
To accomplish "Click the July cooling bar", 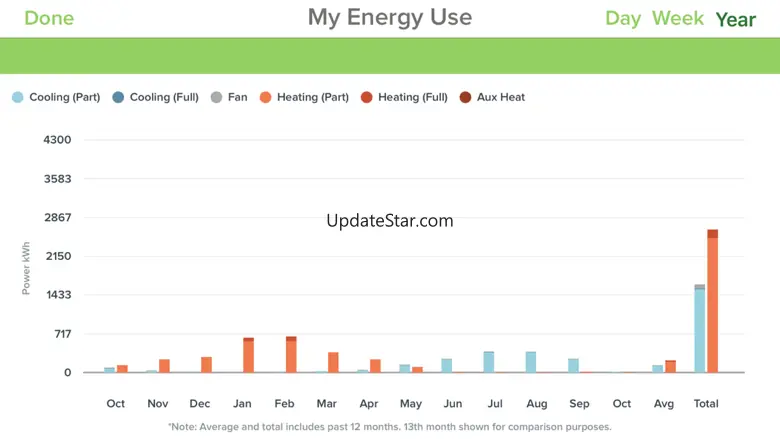I will 489,362.
